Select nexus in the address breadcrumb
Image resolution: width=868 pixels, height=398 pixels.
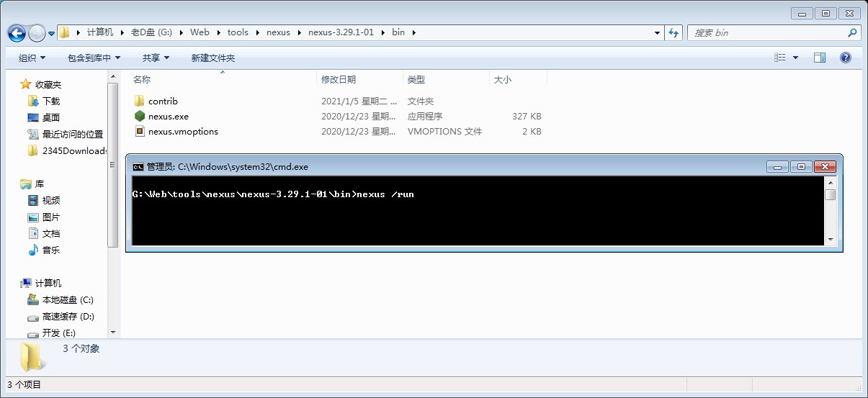[278, 32]
